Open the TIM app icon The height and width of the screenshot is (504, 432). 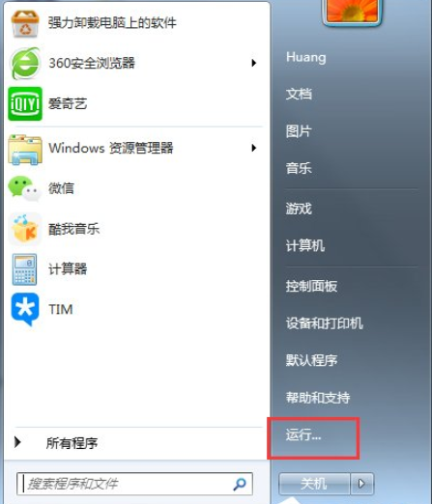click(x=25, y=309)
